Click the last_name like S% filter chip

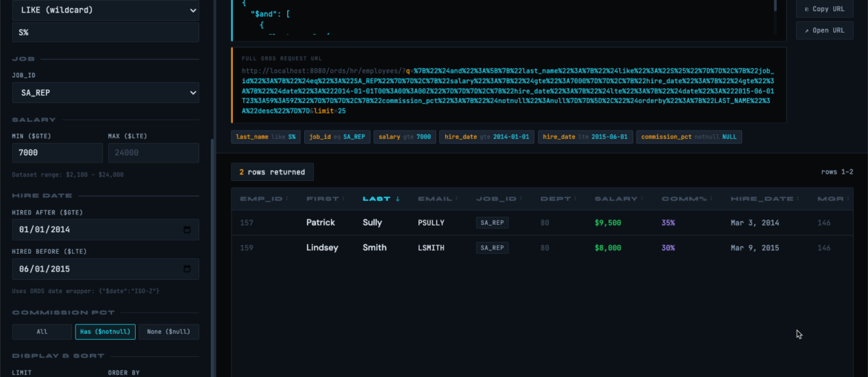pyautogui.click(x=266, y=137)
